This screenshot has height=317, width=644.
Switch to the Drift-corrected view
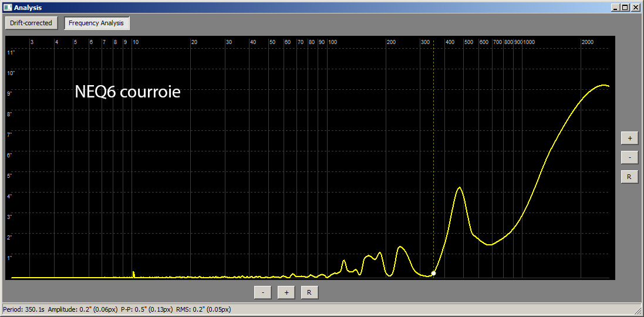31,23
